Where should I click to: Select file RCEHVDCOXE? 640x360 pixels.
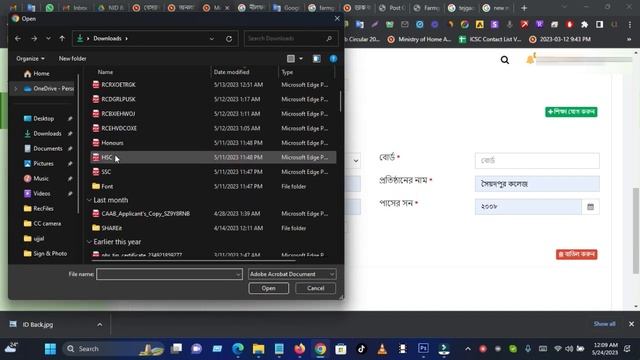[x=213, y=128]
